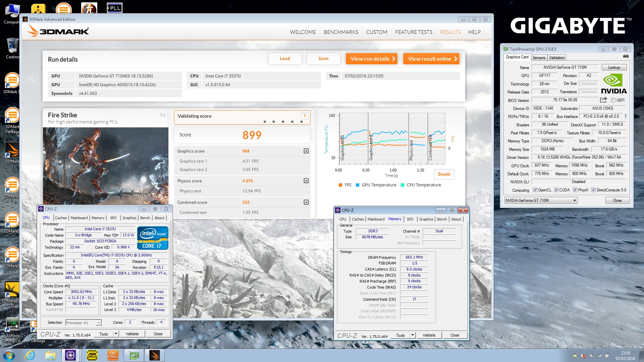The height and width of the screenshot is (362, 644).
Task: Click the Name field in left CPU-Z window
Action: pos(100,229)
